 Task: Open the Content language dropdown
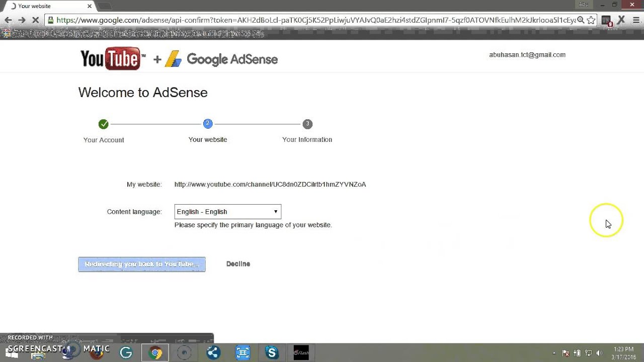pyautogui.click(x=227, y=212)
